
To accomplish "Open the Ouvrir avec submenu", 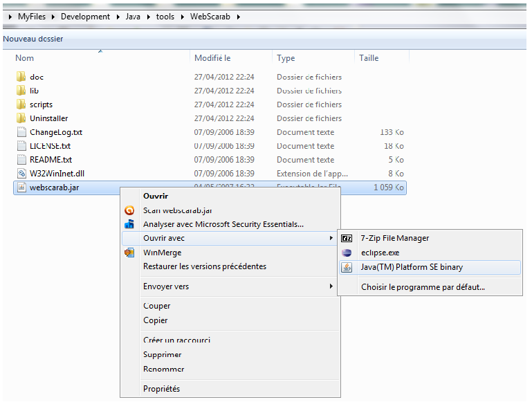I will pos(230,238).
